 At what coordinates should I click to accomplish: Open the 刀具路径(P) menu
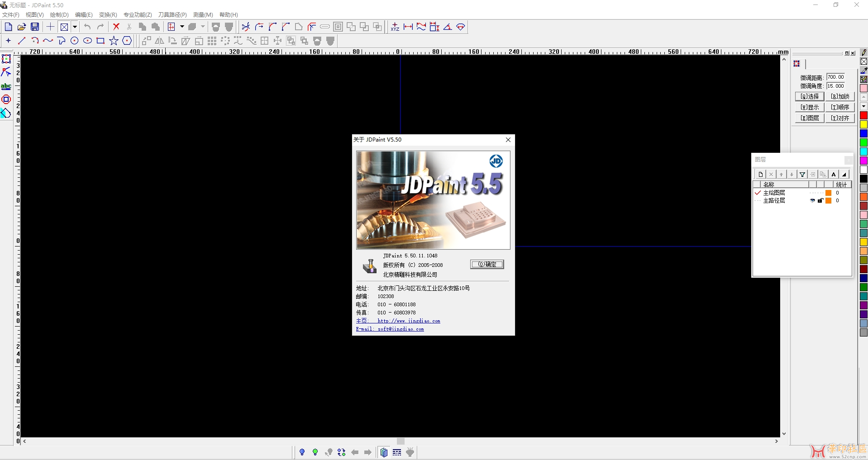click(172, 15)
